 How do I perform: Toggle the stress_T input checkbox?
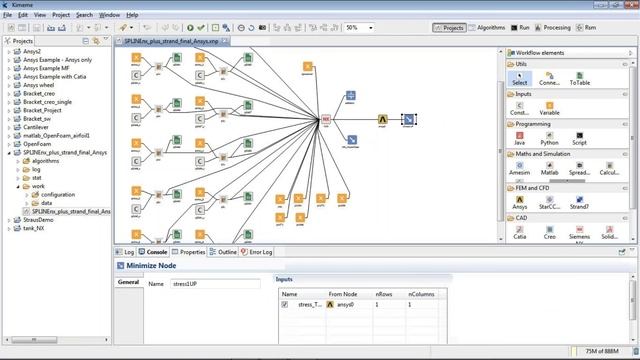click(284, 304)
